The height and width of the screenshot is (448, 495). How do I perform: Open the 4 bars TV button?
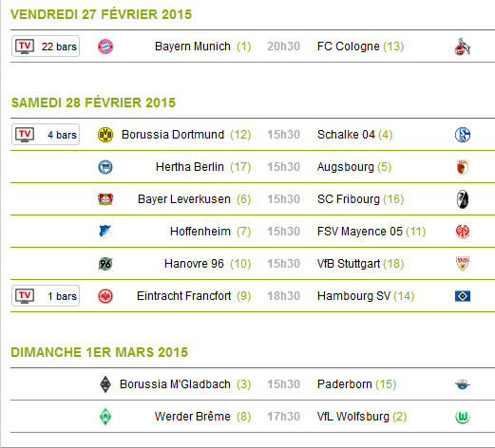click(x=46, y=135)
